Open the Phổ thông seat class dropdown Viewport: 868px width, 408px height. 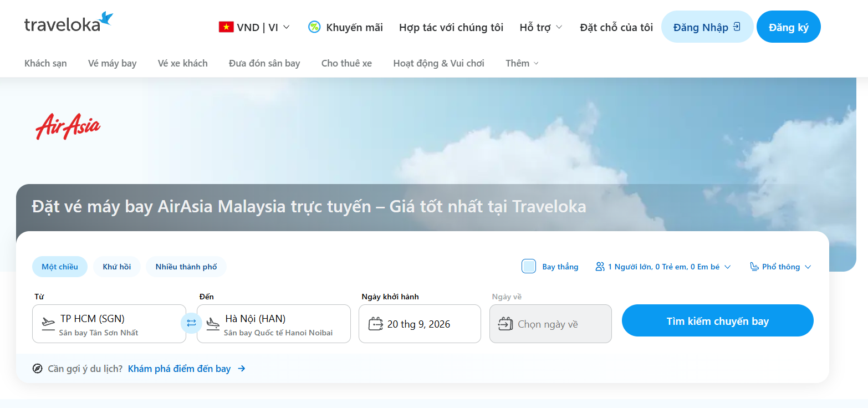click(780, 267)
